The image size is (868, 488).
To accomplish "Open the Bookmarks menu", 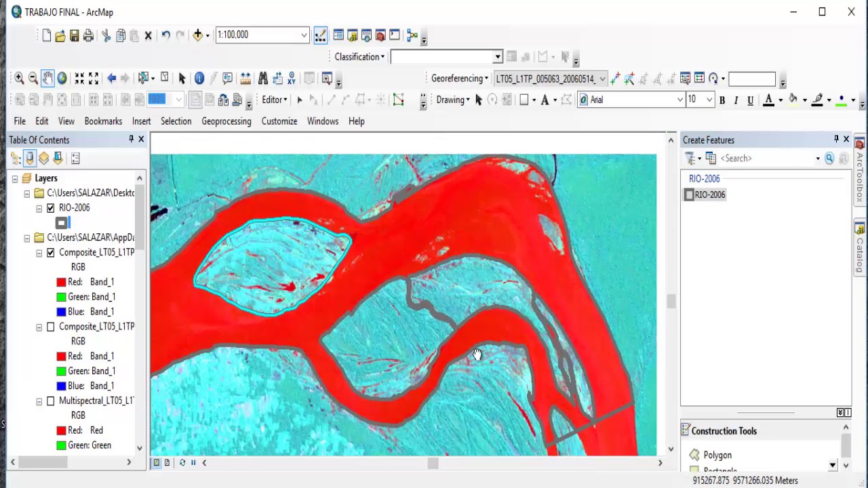I will click(x=103, y=121).
